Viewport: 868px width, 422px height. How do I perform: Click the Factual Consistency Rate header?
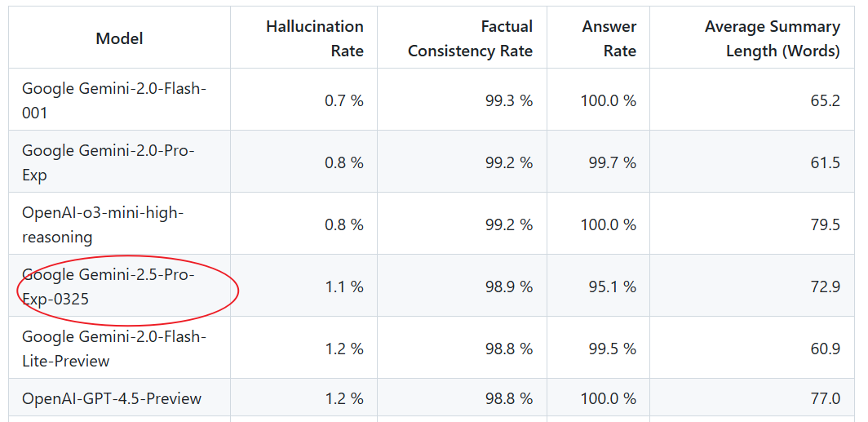[463, 38]
